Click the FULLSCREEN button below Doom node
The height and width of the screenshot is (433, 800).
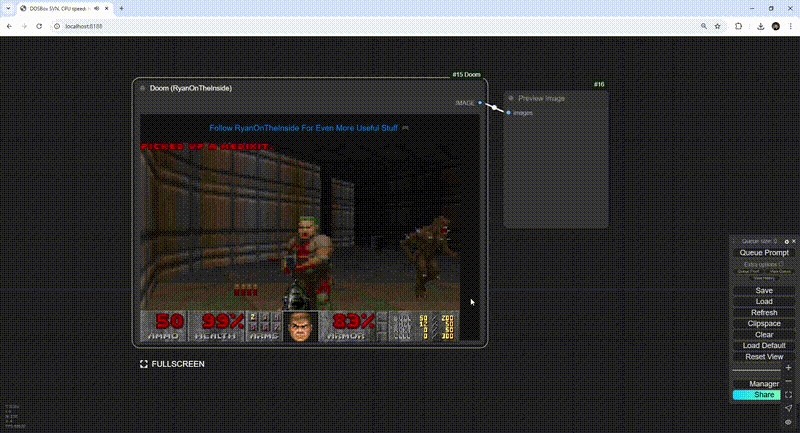(x=172, y=364)
